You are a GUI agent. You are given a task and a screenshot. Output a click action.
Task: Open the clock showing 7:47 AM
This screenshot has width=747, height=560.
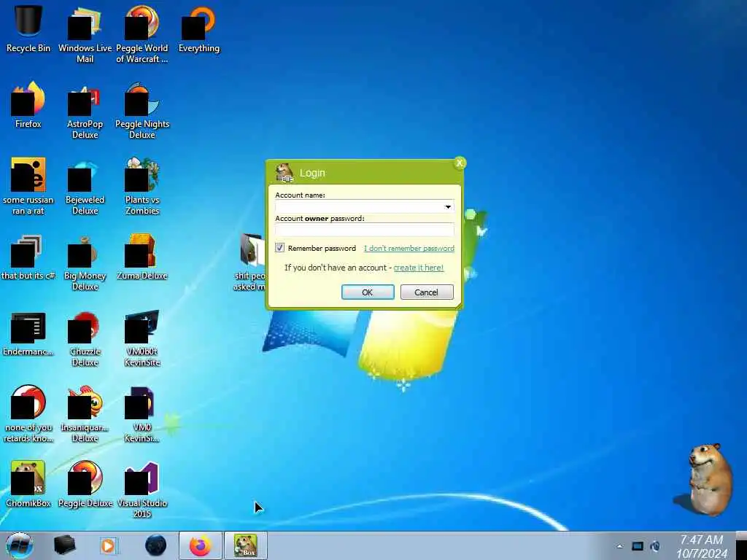pyautogui.click(x=702, y=546)
